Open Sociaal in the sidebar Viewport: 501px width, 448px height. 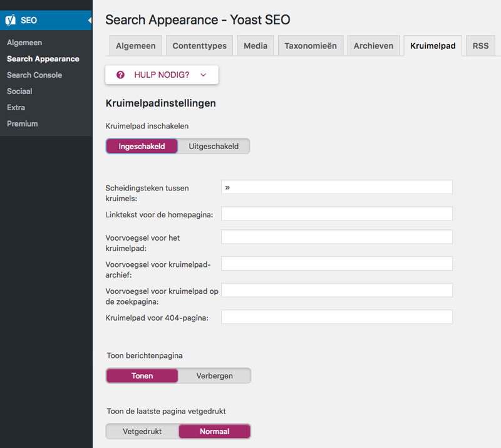(x=19, y=91)
